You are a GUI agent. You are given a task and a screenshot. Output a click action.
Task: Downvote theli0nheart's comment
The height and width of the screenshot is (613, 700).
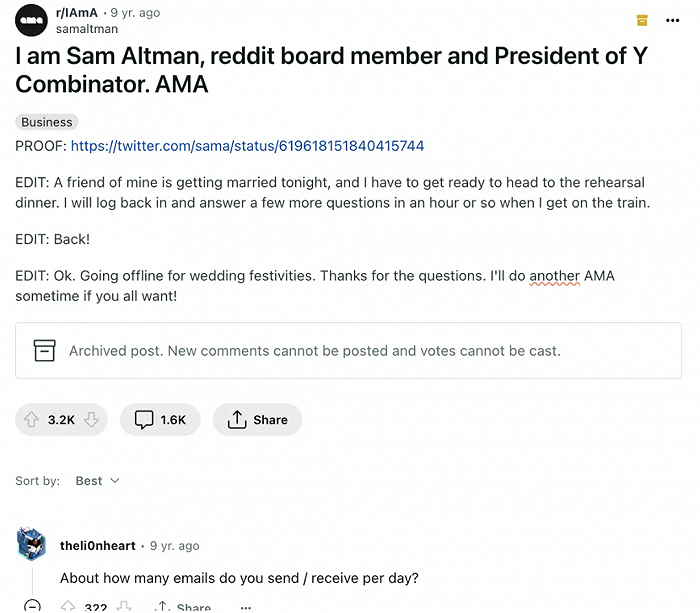(x=124, y=606)
